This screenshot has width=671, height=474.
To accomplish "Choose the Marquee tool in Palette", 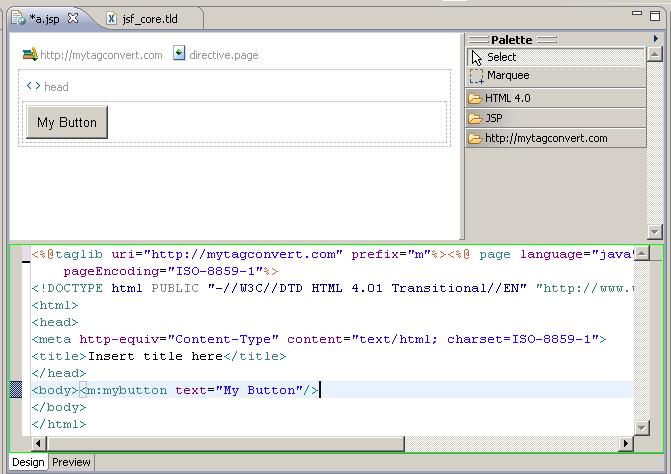I will coord(555,76).
